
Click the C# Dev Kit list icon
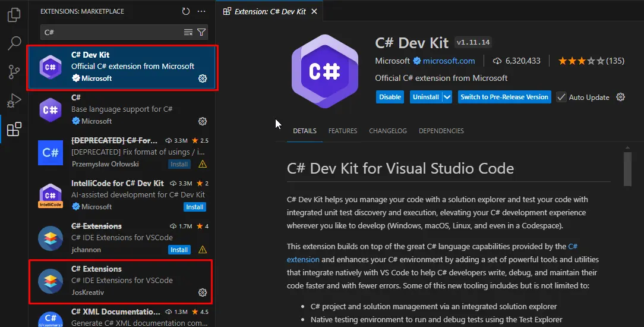50,67
